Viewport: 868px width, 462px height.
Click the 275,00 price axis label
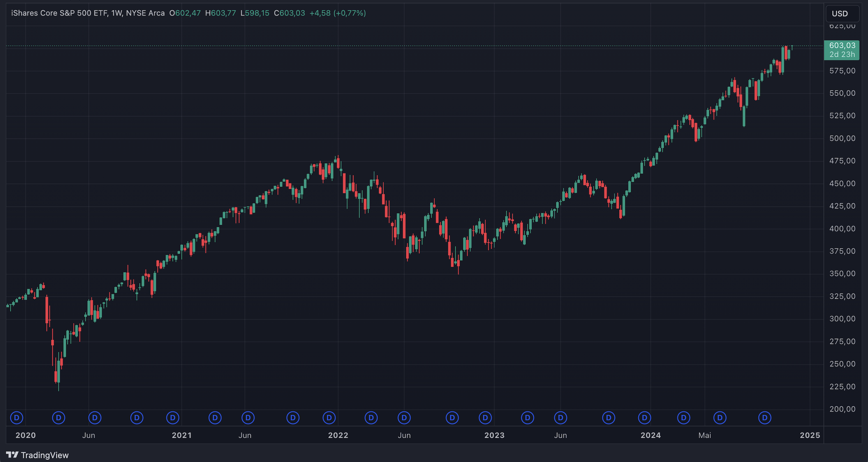pos(842,341)
